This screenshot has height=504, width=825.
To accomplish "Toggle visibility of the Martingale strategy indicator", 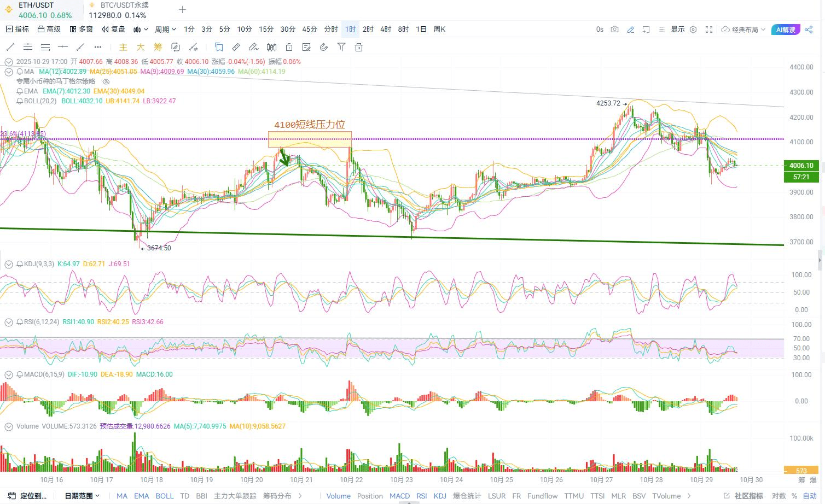I will [107, 81].
